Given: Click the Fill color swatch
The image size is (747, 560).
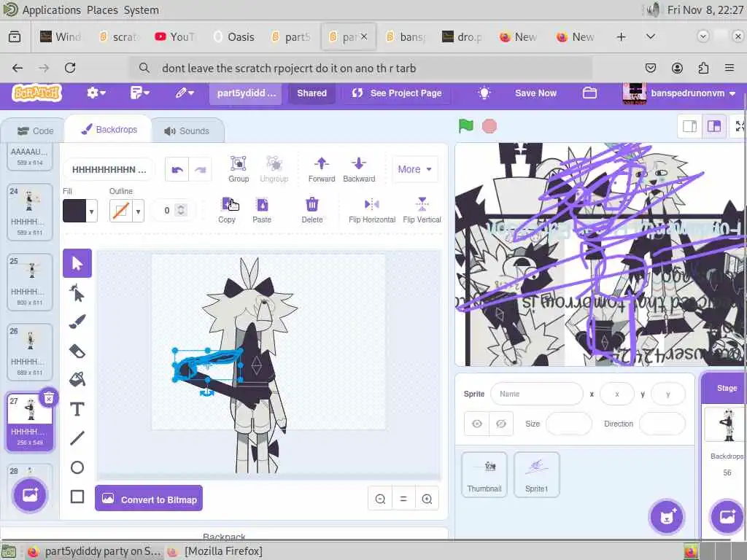Looking at the screenshot, I should (x=74, y=211).
